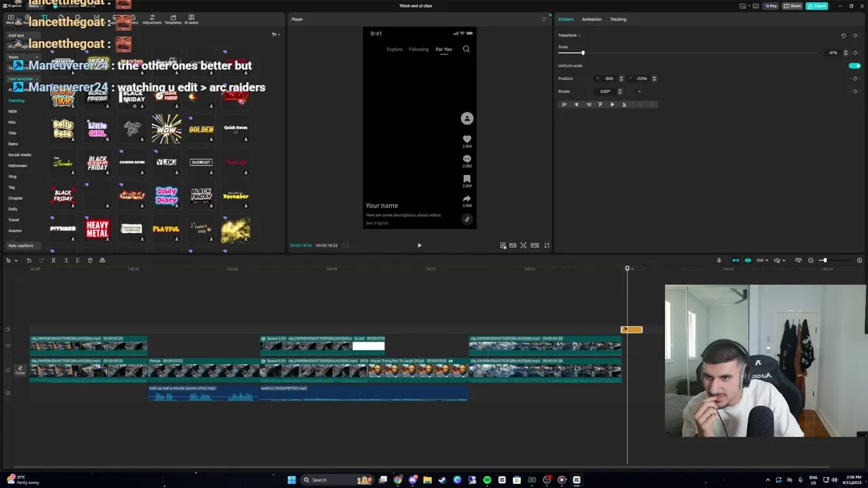The width and height of the screenshot is (868, 488).
Task: Align sticker to right edge
Action: pyautogui.click(x=589, y=104)
